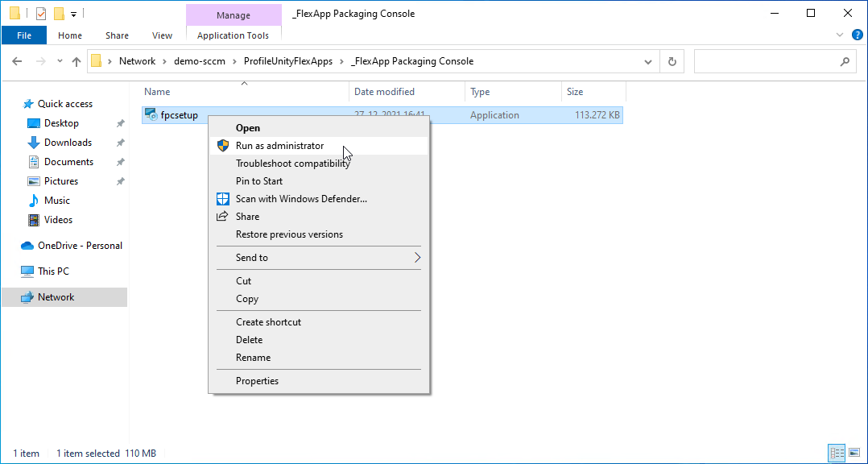Open the Help question mark icon
The image size is (868, 464).
857,35
